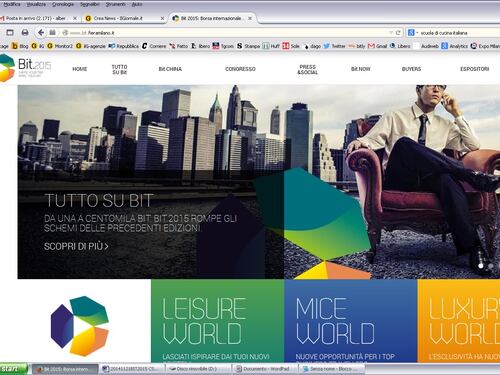Open the Blog bookmark
The width and height of the screenshot is (500, 375).
click(x=20, y=46)
